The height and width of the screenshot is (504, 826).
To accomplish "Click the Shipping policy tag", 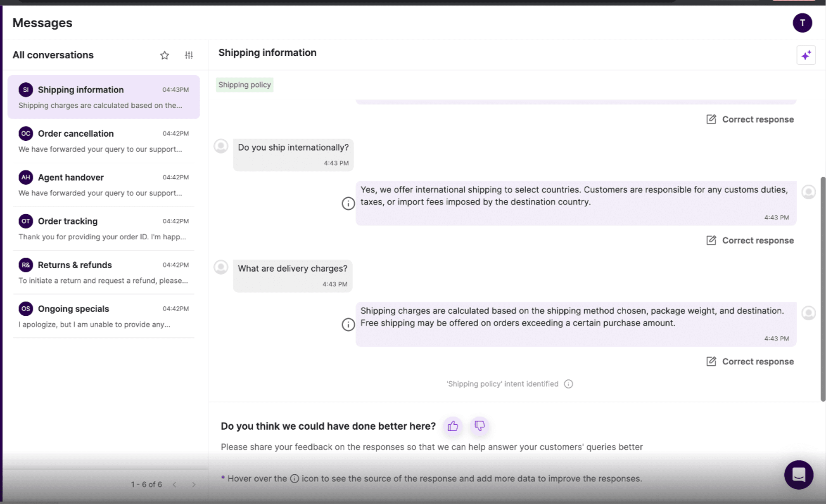I will pyautogui.click(x=244, y=85).
